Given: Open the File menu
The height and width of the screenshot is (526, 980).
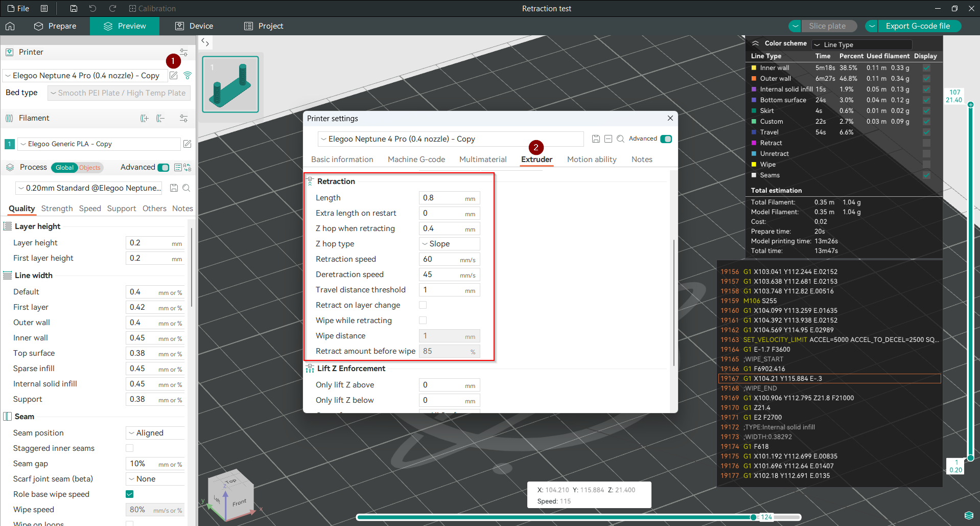Looking at the screenshot, I should [18, 8].
